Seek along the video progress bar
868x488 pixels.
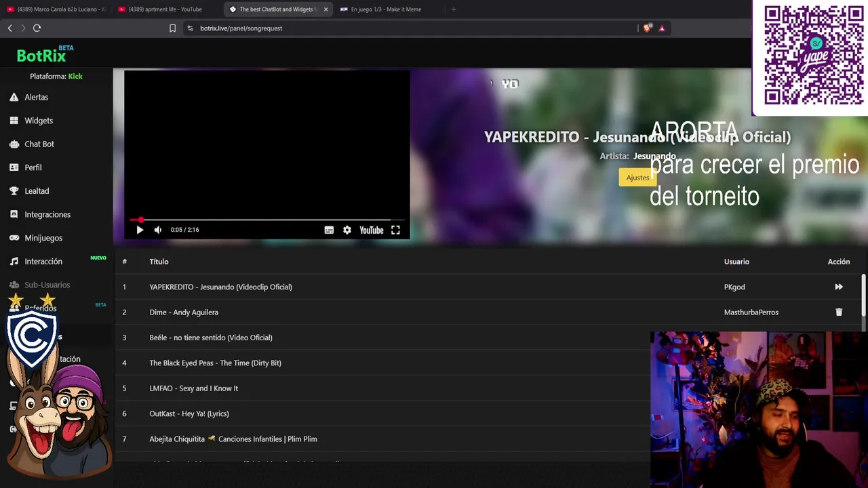pyautogui.click(x=267, y=220)
